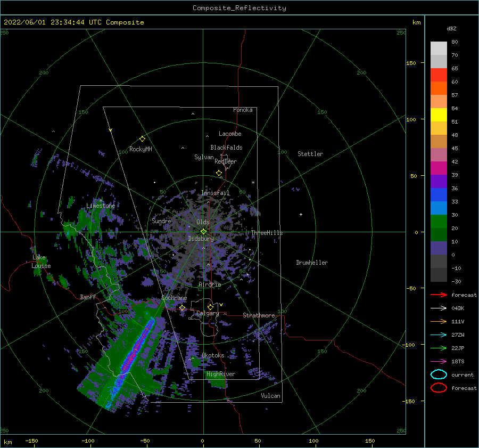
Task: Click the ThreeHills label
Action: 267,233
